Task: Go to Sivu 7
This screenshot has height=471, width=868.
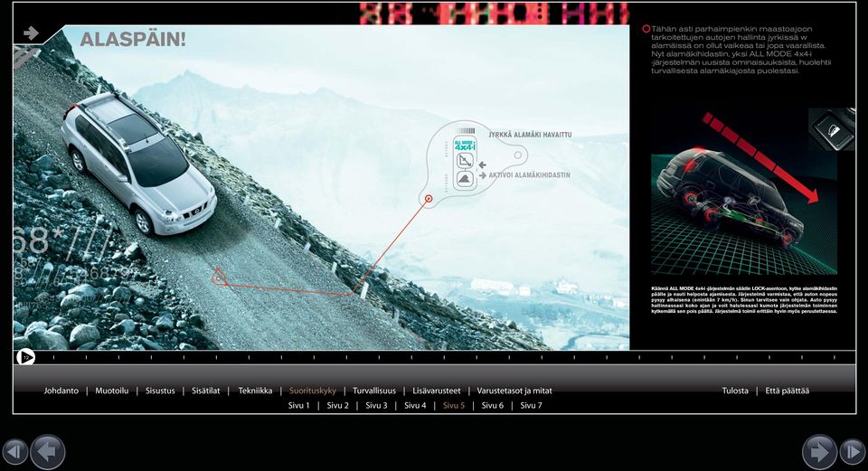Action: (x=531, y=406)
